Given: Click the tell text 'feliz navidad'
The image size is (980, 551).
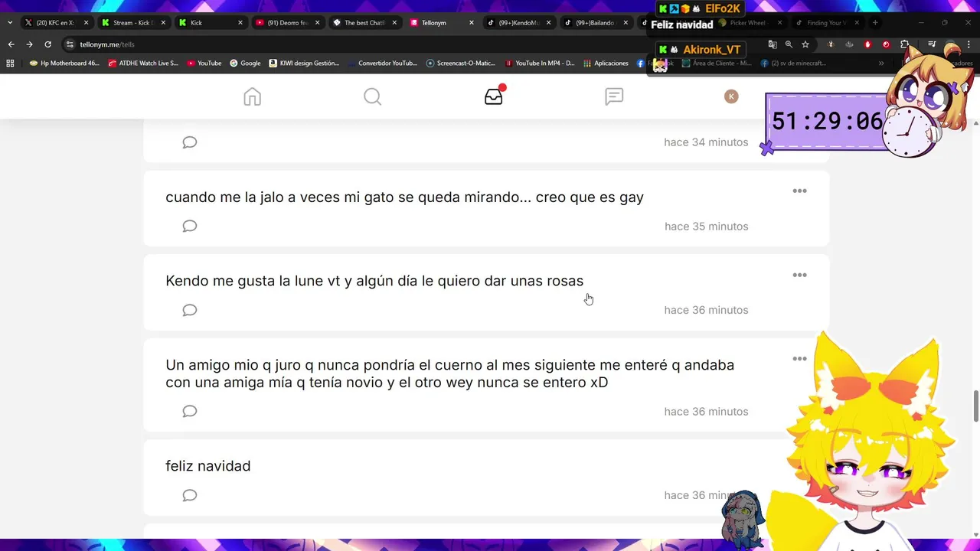Looking at the screenshot, I should coord(208,466).
